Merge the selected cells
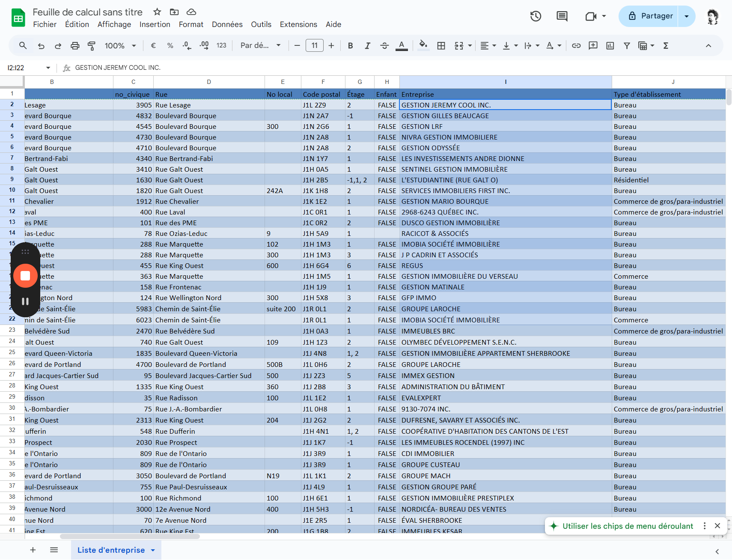732x560 pixels. coord(459,45)
